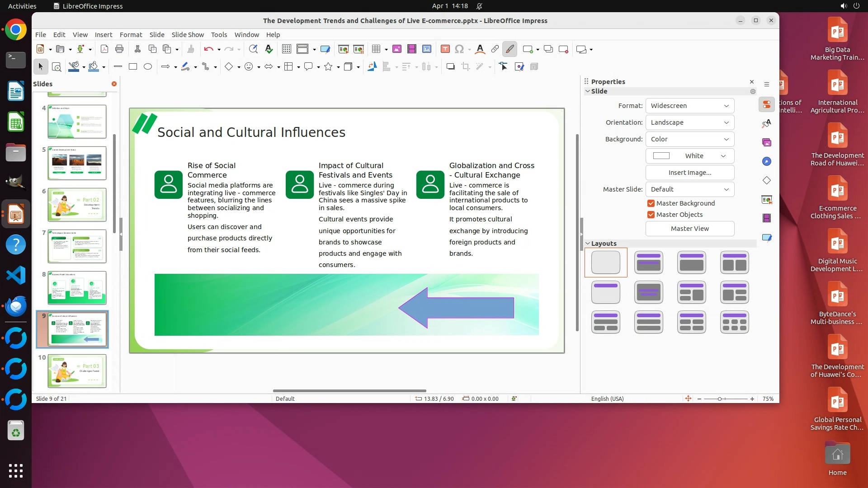Click the Master View button
The width and height of the screenshot is (868, 488).
pyautogui.click(x=689, y=229)
